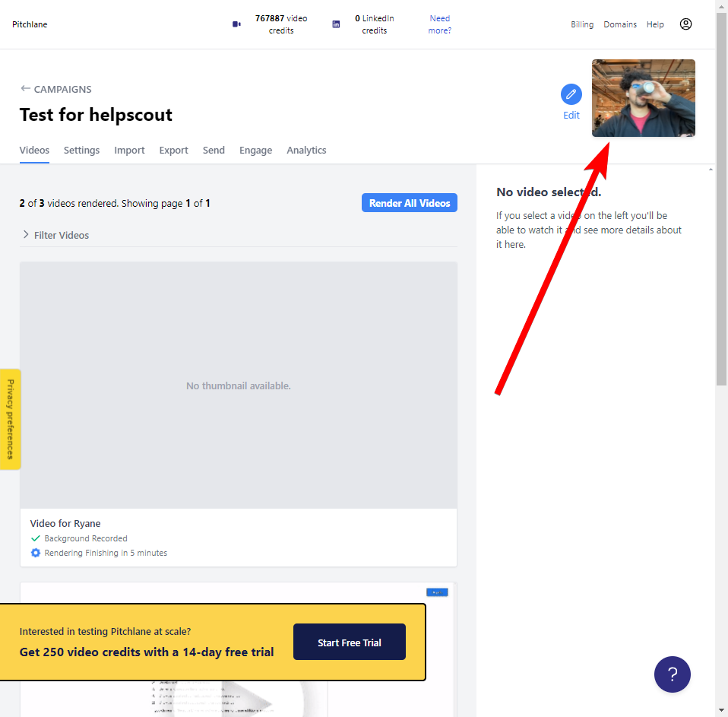728x717 pixels.
Task: Click the Render All Videos button
Action: [410, 202]
